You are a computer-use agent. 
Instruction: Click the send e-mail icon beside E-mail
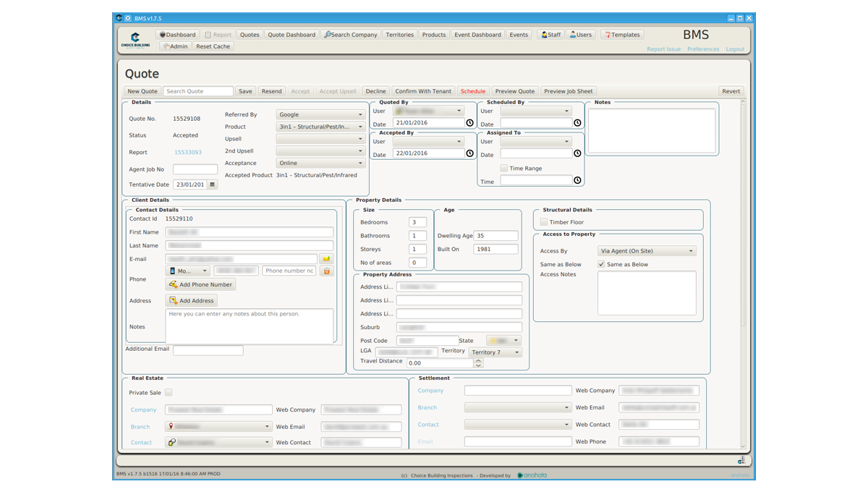tap(326, 258)
